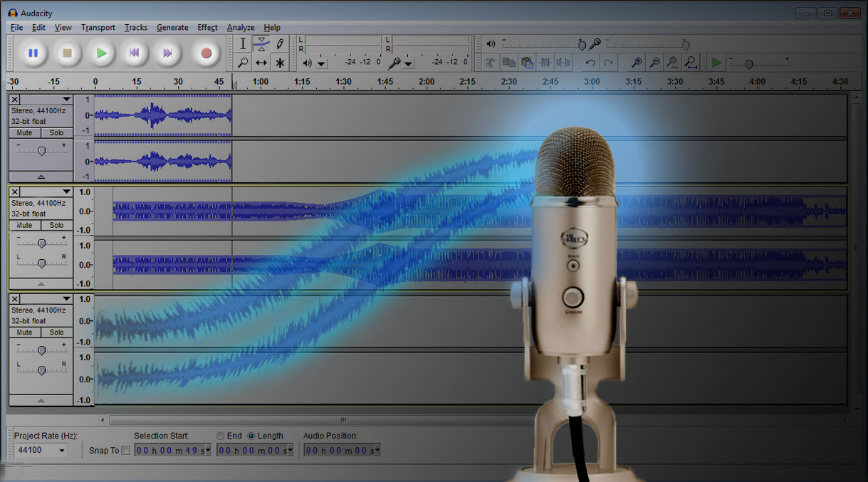Open the Project Rate 44100 dropdown

click(62, 450)
